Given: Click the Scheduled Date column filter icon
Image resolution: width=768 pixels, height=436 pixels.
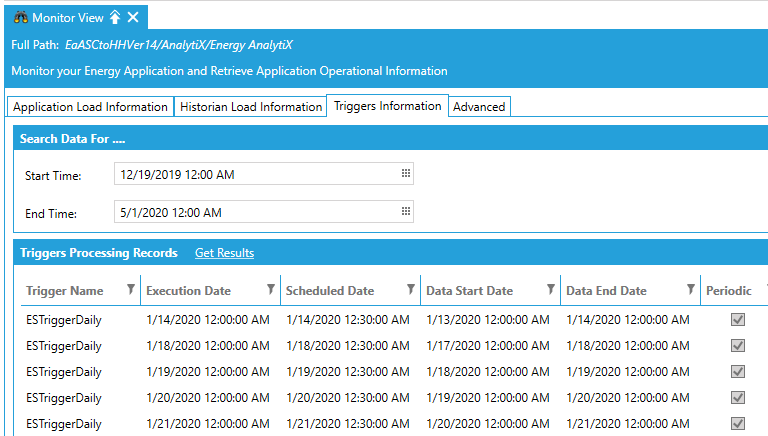Looking at the screenshot, I should 410,290.
